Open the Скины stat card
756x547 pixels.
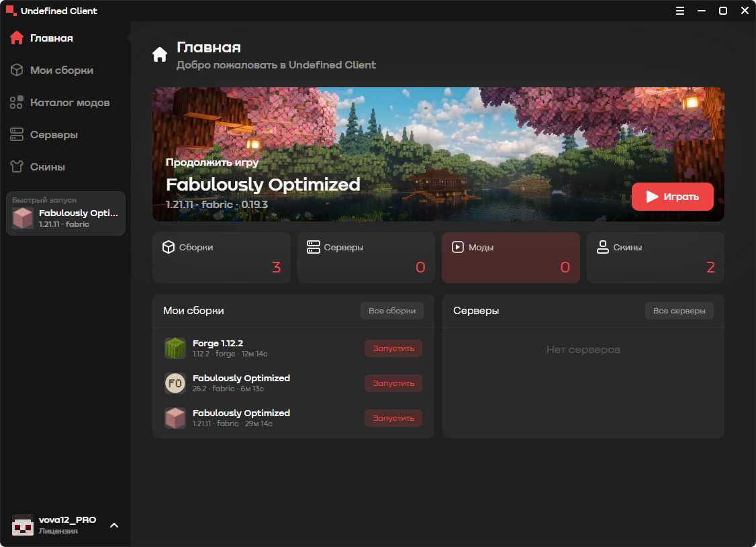coord(655,258)
